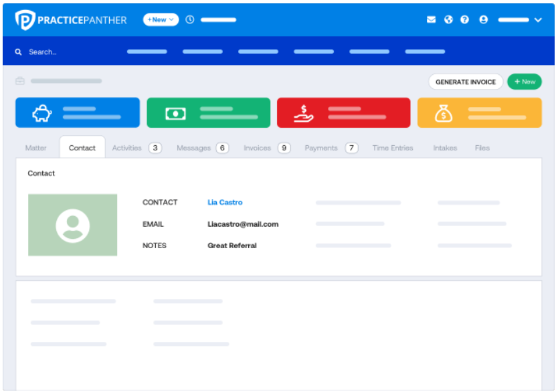
Task: Click the timer clock icon in header
Action: tap(189, 19)
